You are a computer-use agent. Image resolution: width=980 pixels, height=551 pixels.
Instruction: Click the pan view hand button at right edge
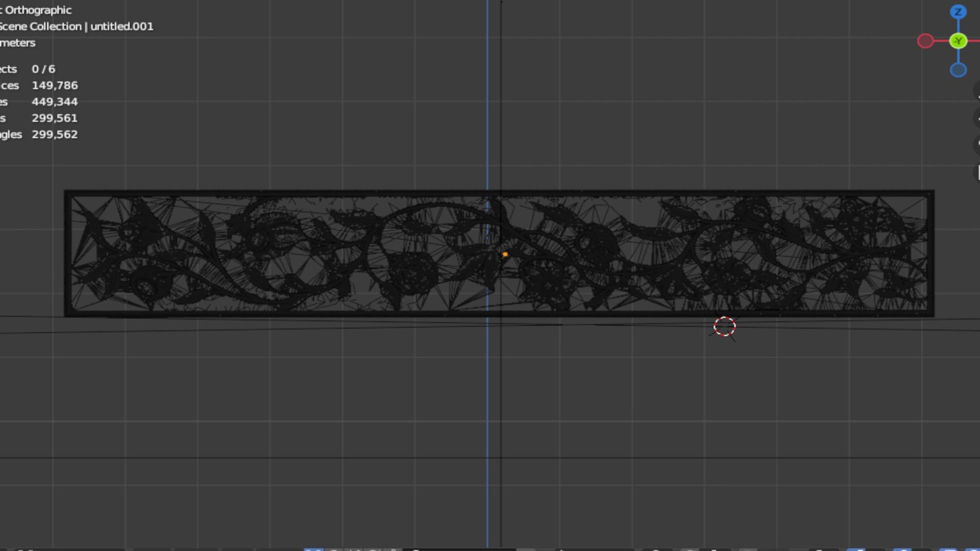[977, 118]
